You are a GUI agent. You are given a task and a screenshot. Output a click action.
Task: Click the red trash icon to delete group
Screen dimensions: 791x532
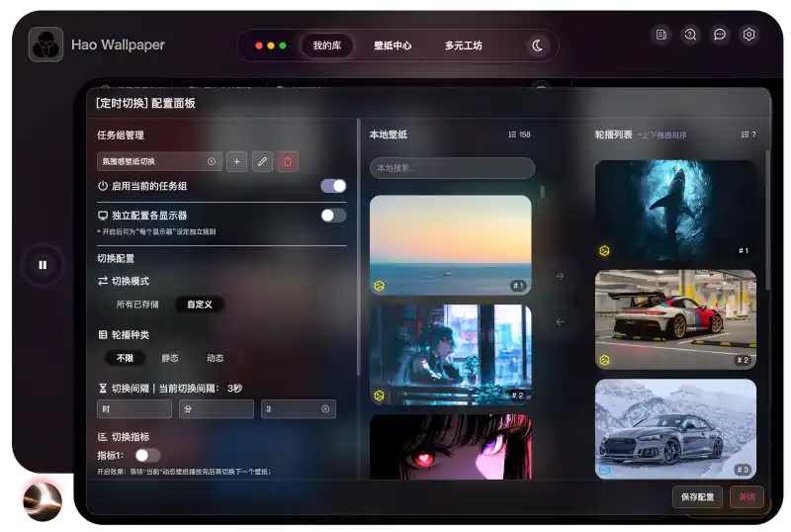coord(288,161)
